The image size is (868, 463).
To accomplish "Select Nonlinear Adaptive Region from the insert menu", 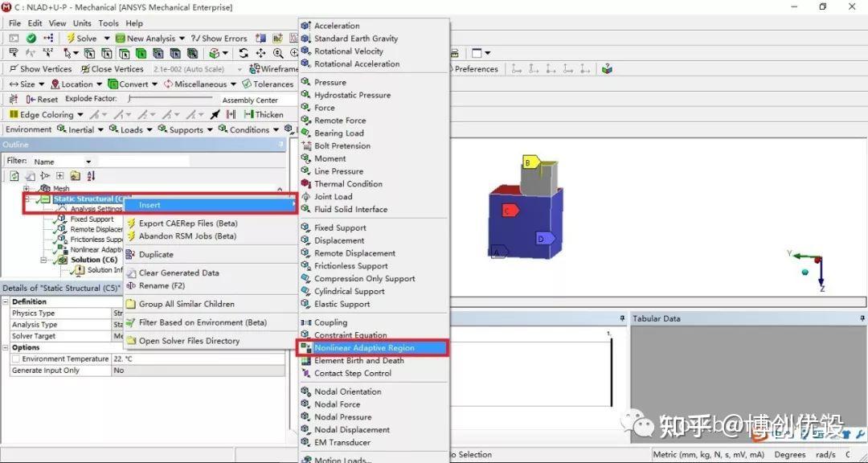I will [371, 347].
